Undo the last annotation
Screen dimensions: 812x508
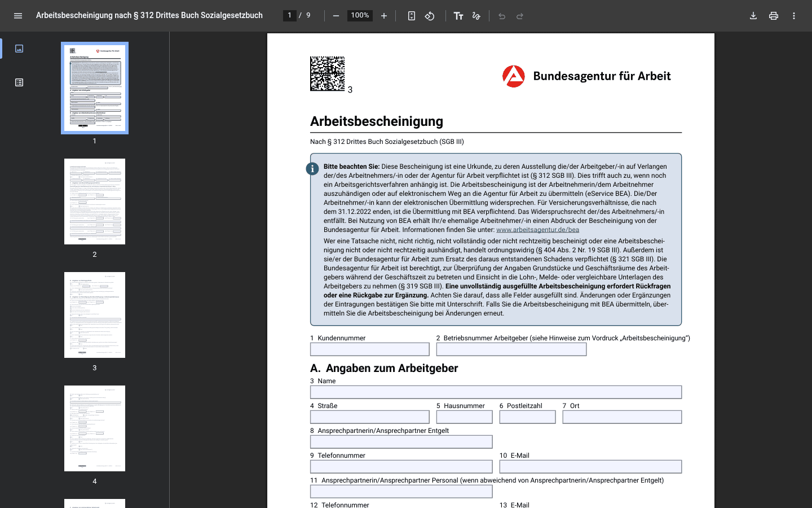click(x=502, y=16)
